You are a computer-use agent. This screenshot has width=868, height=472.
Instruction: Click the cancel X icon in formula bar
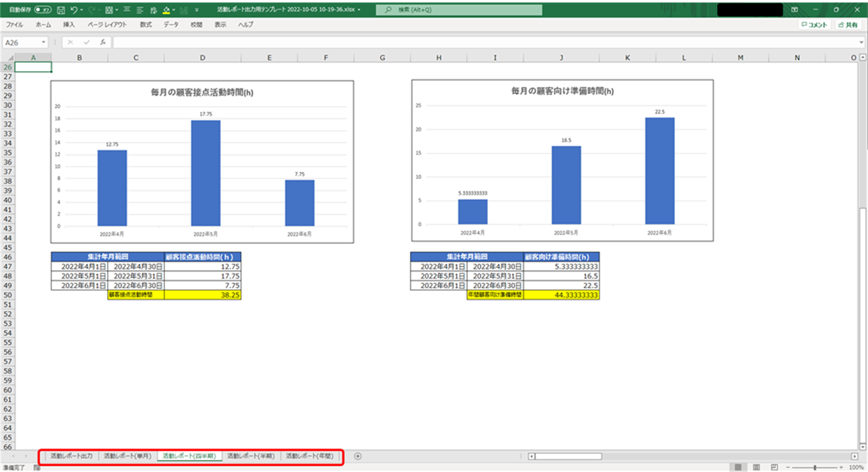click(70, 42)
